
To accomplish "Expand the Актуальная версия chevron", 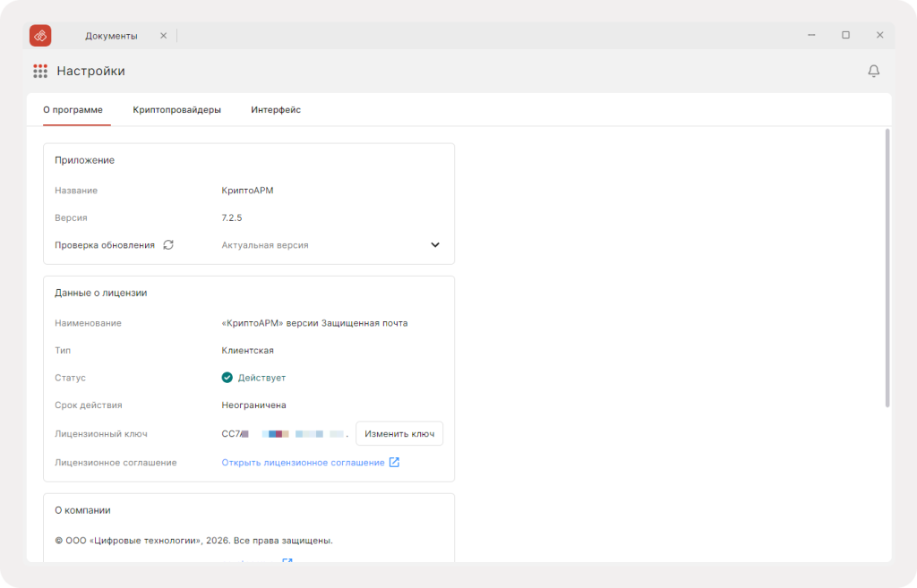I will point(435,245).
